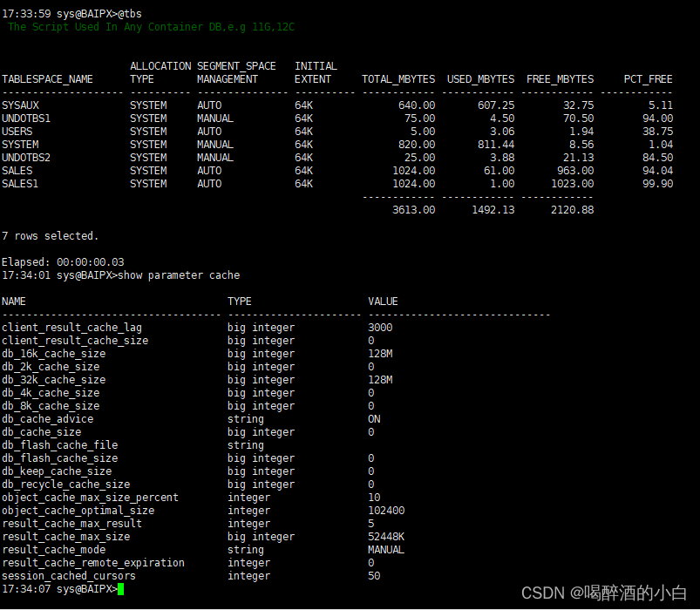Select SYSTEM tablespace used value 811.44

(x=496, y=145)
